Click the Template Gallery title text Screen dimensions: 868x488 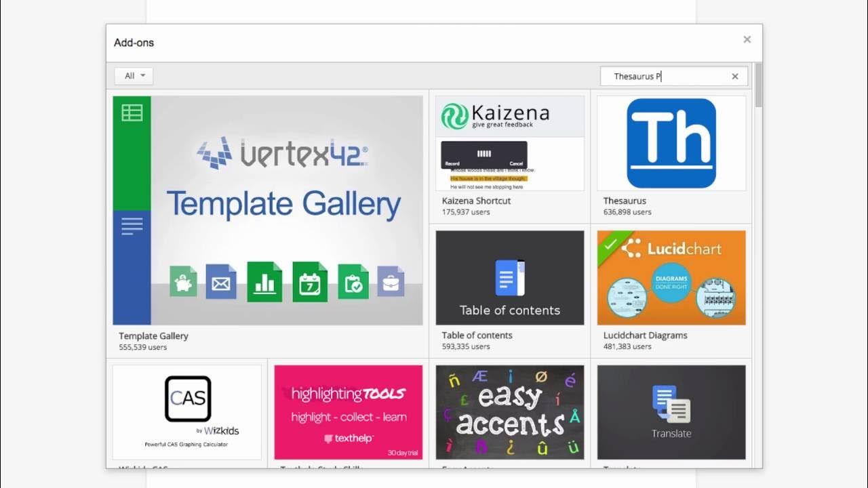pos(153,336)
